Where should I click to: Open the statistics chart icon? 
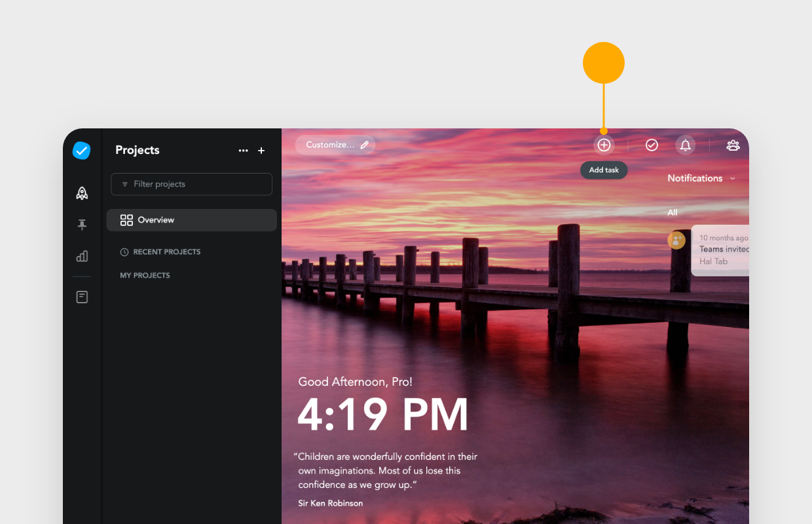tap(81, 256)
